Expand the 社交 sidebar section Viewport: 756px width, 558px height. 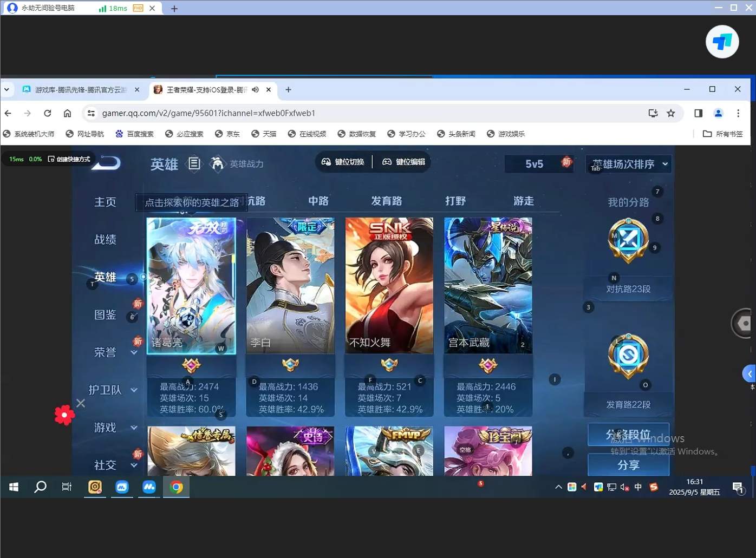134,465
